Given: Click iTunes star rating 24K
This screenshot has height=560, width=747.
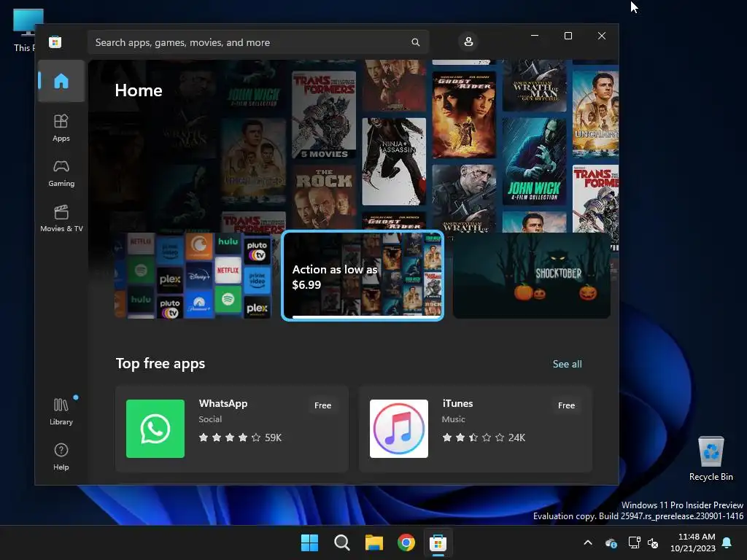Looking at the screenshot, I should 484,437.
